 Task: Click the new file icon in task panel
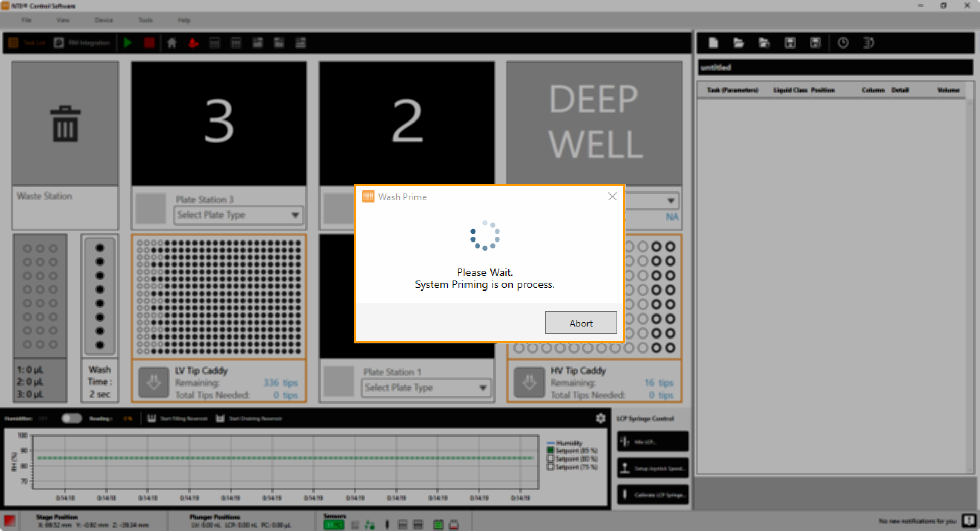pyautogui.click(x=714, y=43)
